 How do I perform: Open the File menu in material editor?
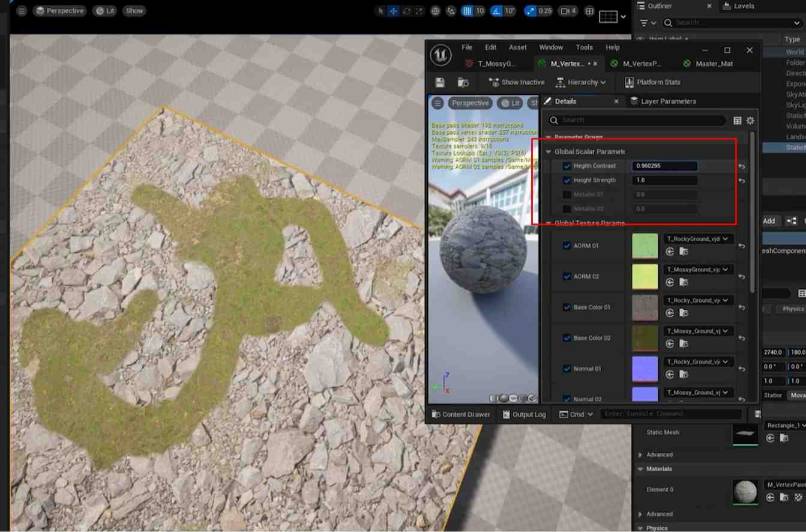tap(467, 47)
